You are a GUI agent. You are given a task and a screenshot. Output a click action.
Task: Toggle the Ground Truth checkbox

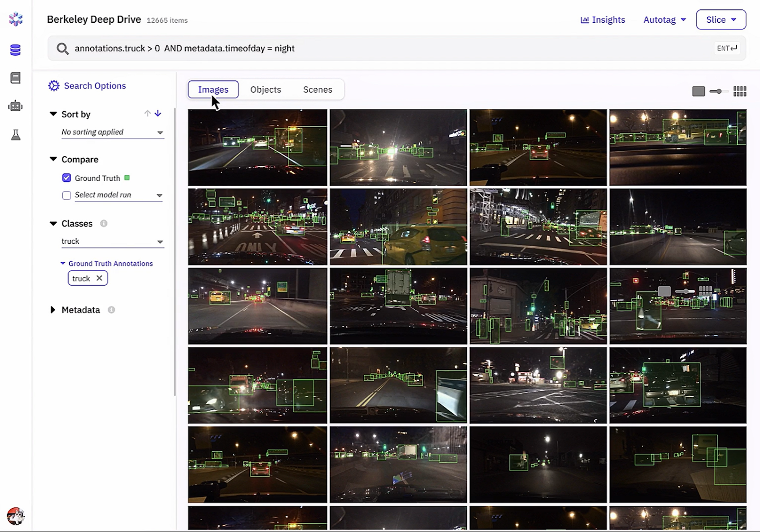coord(66,178)
